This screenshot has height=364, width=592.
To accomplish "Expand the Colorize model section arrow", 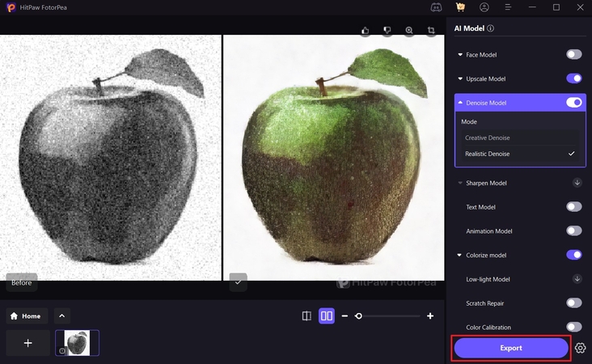I will click(x=459, y=256).
